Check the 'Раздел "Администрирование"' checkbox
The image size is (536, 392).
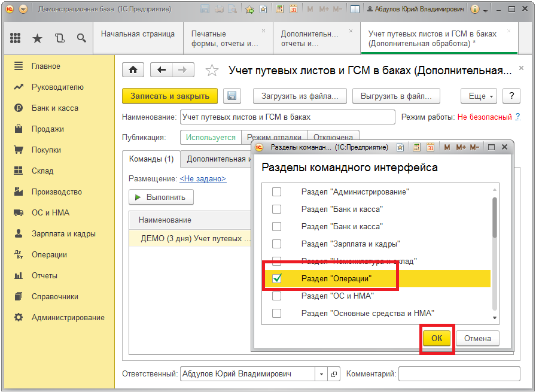[x=277, y=192]
